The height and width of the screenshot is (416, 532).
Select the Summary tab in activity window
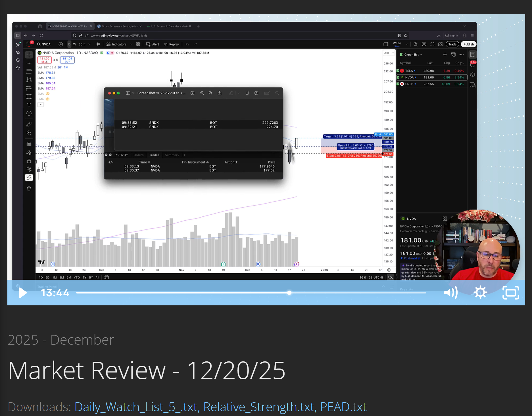pos(172,155)
